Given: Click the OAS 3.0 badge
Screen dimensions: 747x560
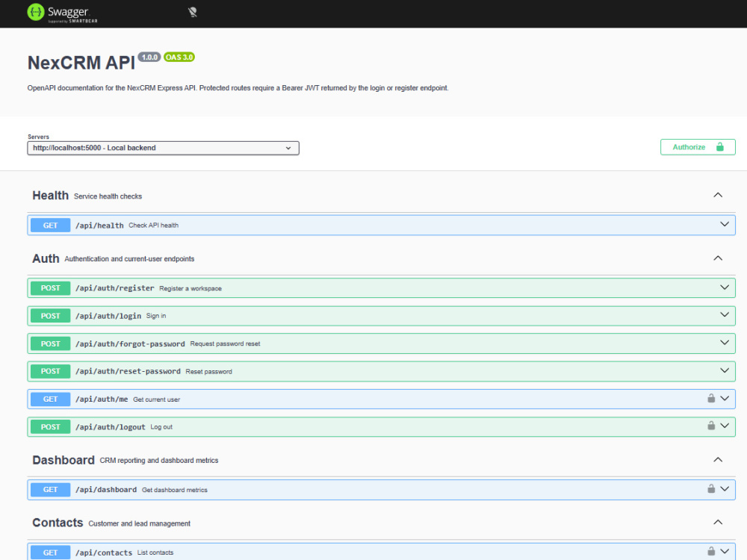Looking at the screenshot, I should click(179, 57).
